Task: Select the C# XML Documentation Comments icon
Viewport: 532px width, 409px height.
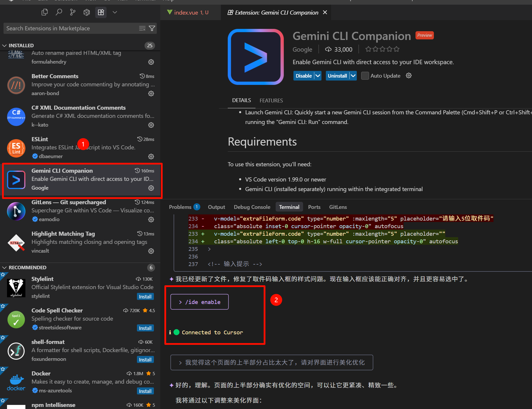Action: click(16, 117)
